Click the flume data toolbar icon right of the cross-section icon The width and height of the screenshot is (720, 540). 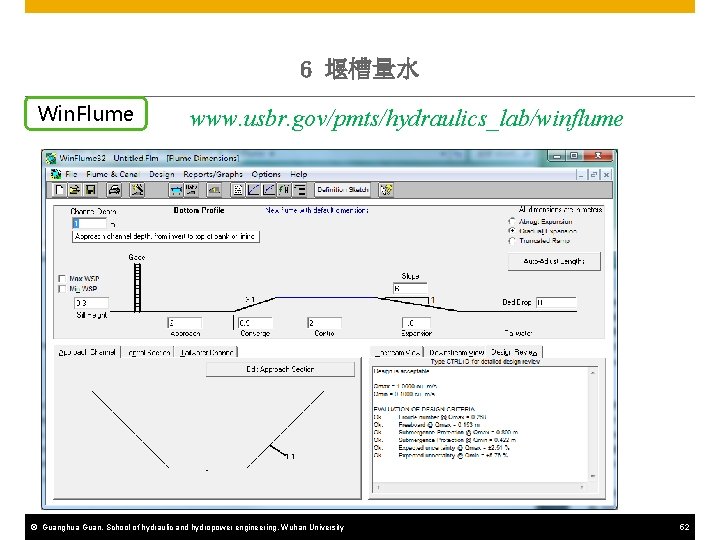pyautogui.click(x=191, y=190)
